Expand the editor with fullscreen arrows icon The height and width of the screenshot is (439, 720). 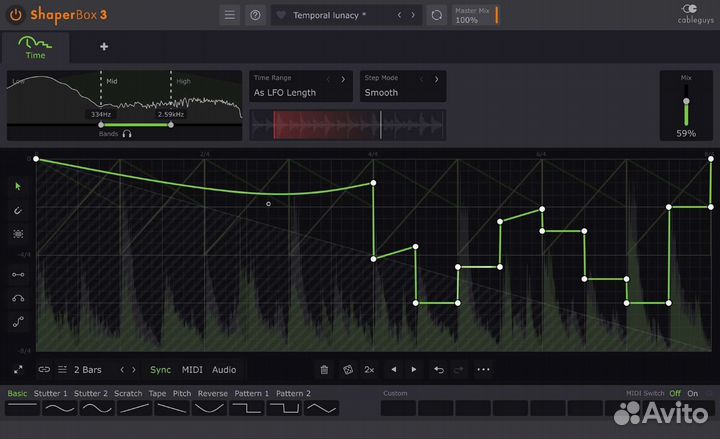point(18,370)
